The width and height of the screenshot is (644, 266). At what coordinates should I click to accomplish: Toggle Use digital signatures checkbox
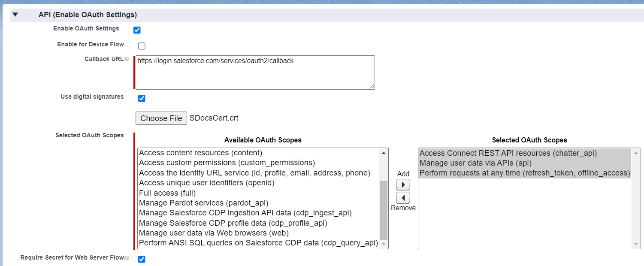(142, 98)
